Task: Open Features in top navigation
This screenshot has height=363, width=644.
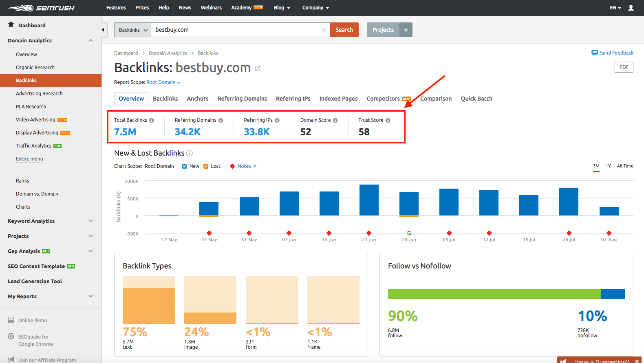Action: point(116,8)
